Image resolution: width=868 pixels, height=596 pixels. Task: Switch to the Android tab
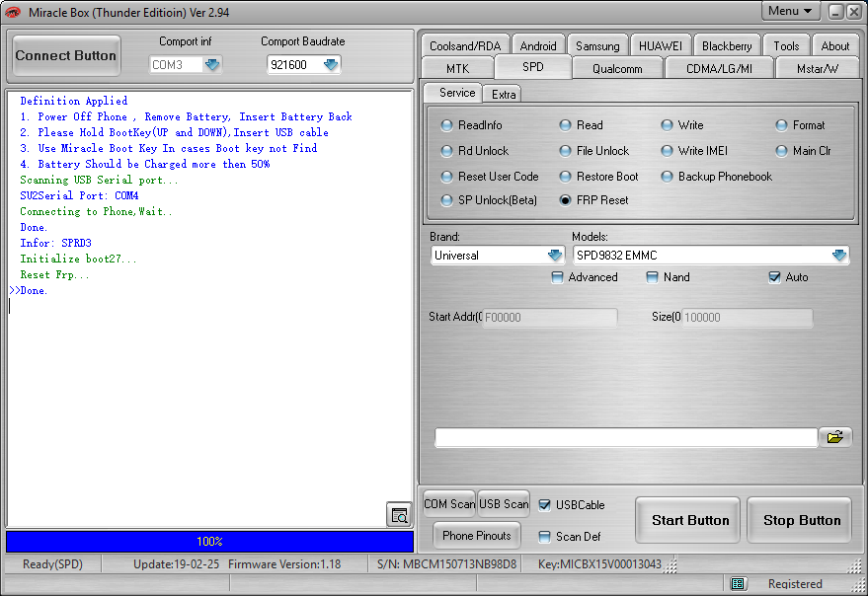pyautogui.click(x=538, y=46)
